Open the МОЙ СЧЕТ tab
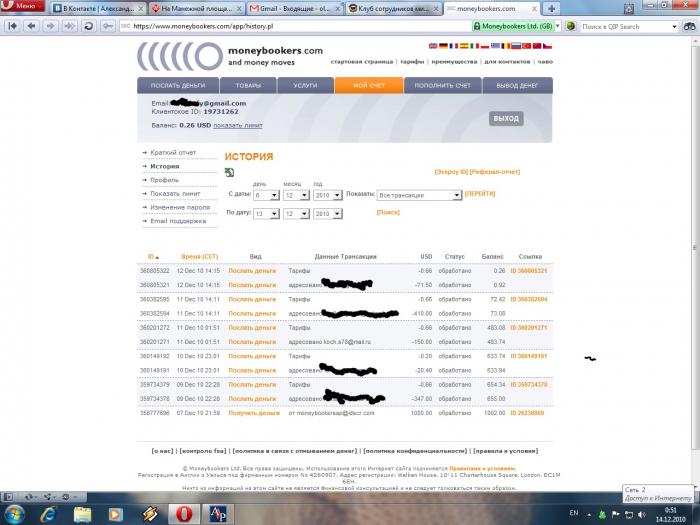This screenshot has height=525, width=700. (x=369, y=85)
